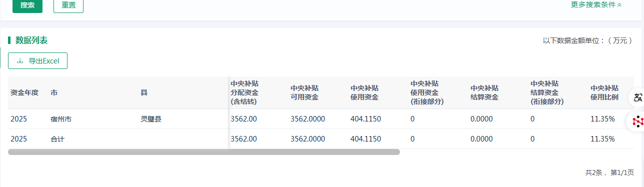Select the 合计 row
The height and width of the screenshot is (187, 644).
click(321, 139)
